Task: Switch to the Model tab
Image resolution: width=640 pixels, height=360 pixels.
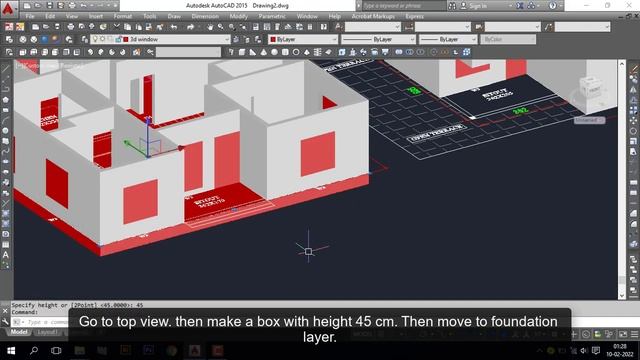Action: (x=19, y=332)
